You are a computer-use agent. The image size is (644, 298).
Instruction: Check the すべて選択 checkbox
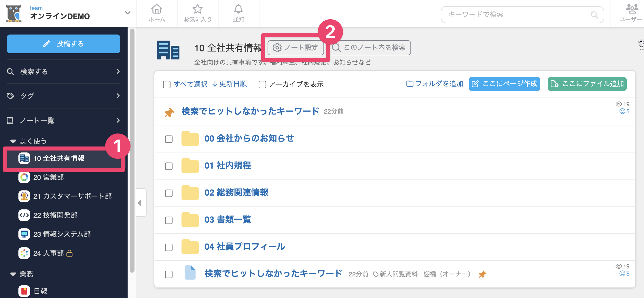(167, 84)
